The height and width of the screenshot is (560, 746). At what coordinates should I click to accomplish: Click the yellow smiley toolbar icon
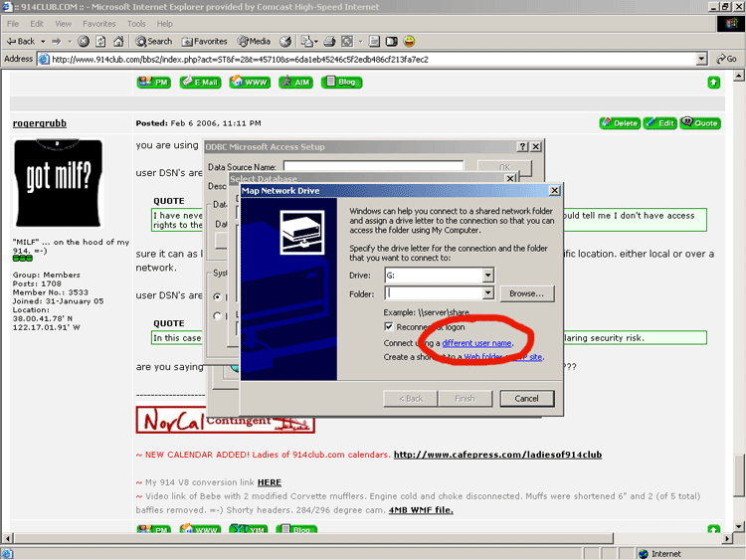(409, 42)
